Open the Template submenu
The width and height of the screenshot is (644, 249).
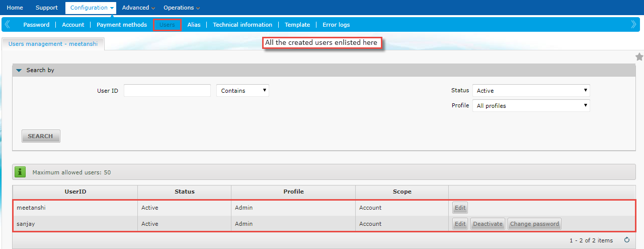coord(297,25)
